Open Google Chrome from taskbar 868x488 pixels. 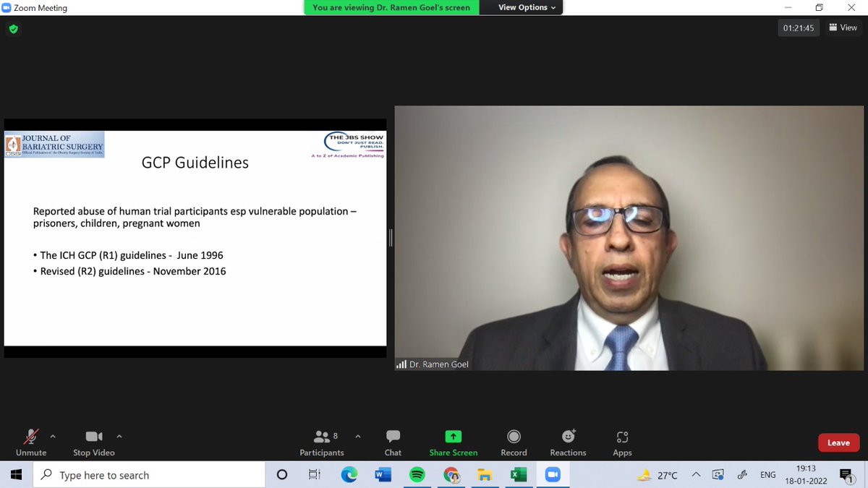pos(451,475)
